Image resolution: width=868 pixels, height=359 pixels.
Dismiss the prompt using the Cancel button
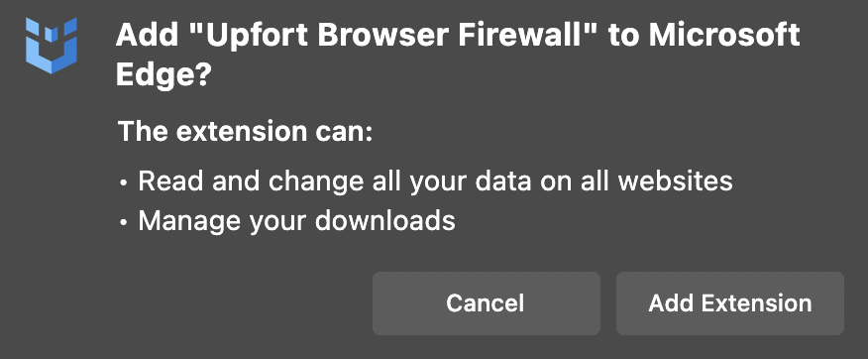click(x=487, y=303)
